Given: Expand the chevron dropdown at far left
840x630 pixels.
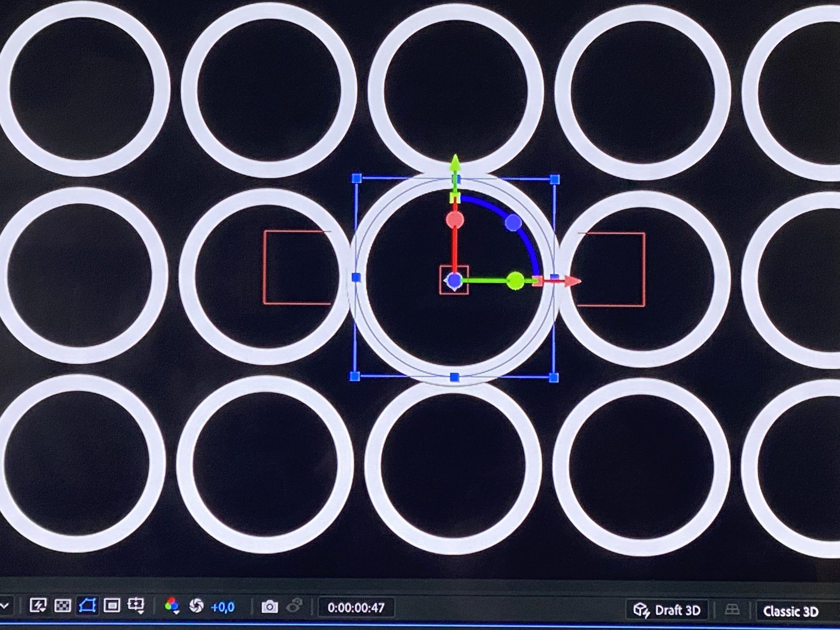Looking at the screenshot, I should (x=5, y=606).
